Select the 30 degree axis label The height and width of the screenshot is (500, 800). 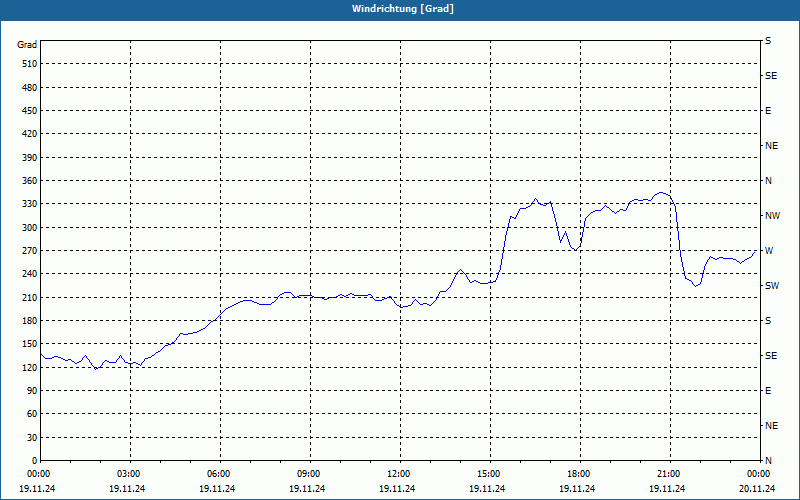32,438
